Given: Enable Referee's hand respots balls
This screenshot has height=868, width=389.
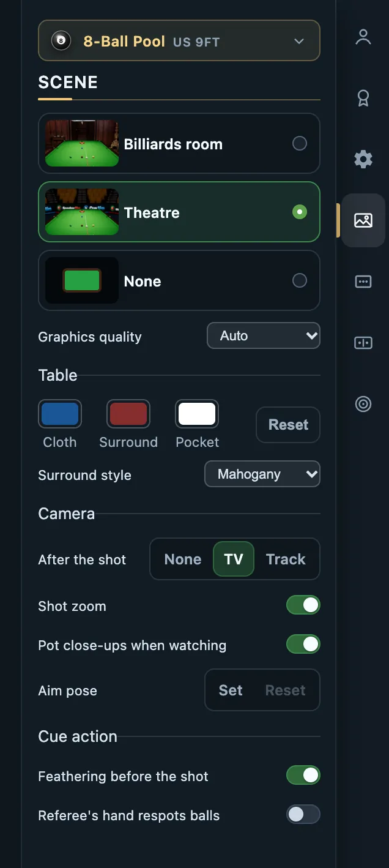Looking at the screenshot, I should [x=303, y=814].
